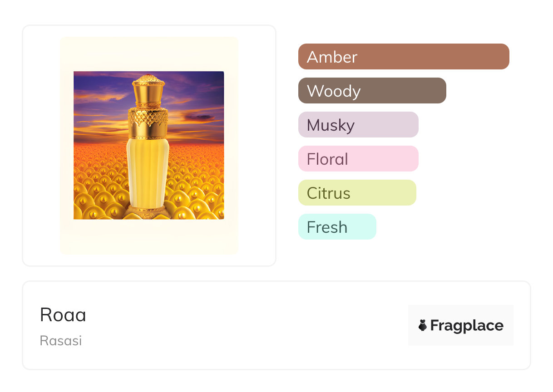Click the Fragplace perfume bottle logo icon
The image size is (553, 392).
(423, 325)
